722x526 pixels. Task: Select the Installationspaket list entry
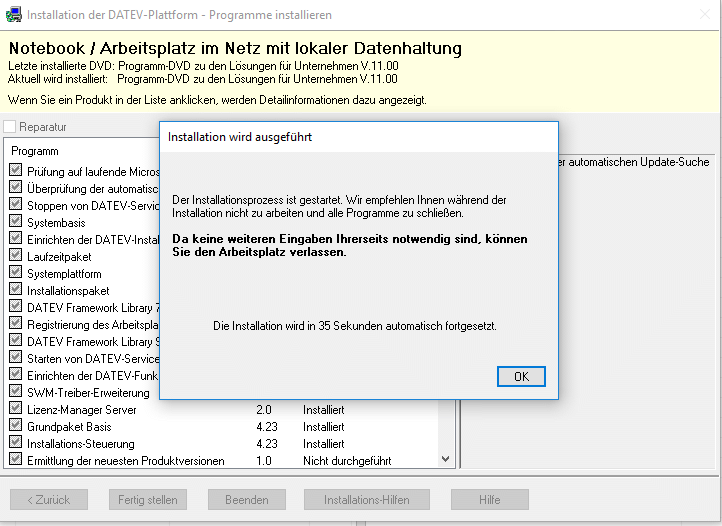(x=68, y=291)
